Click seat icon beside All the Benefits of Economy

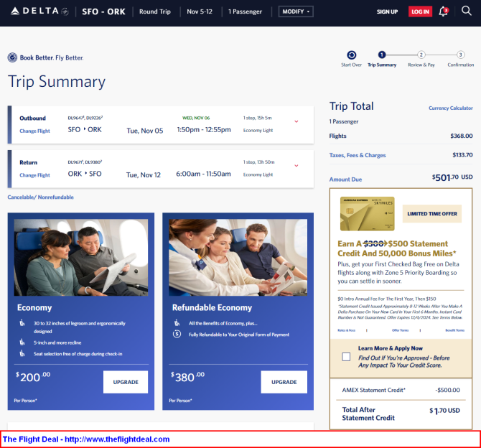(177, 322)
